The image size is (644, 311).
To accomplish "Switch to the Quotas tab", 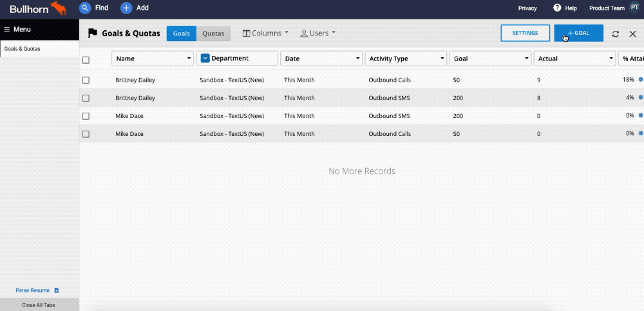I will pos(213,33).
